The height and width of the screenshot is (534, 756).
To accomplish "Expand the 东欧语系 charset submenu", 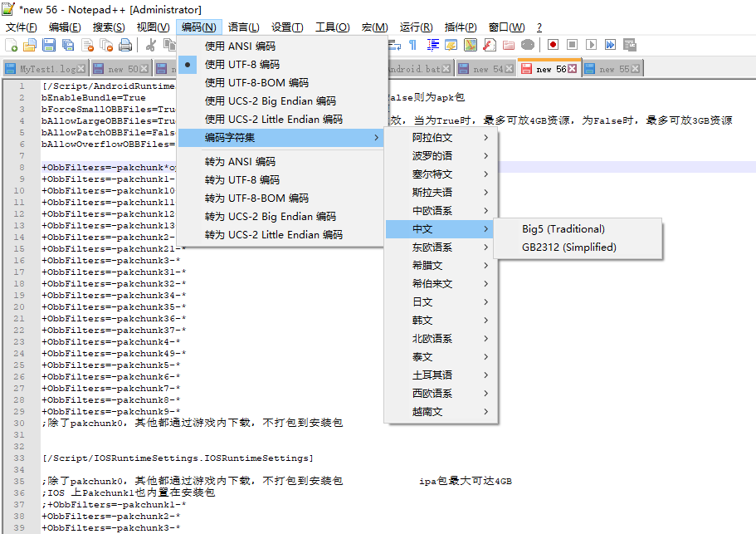I will point(441,247).
